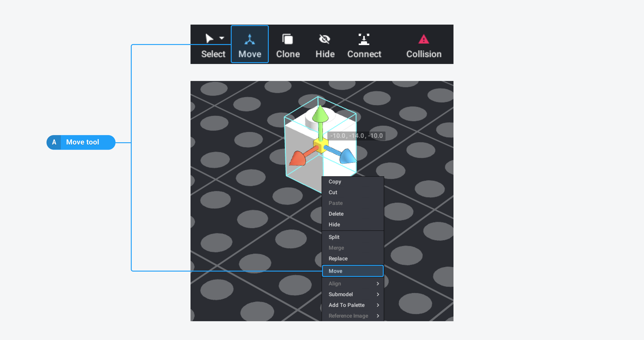Click Copy in the context menu
644x340 pixels.
pos(334,181)
